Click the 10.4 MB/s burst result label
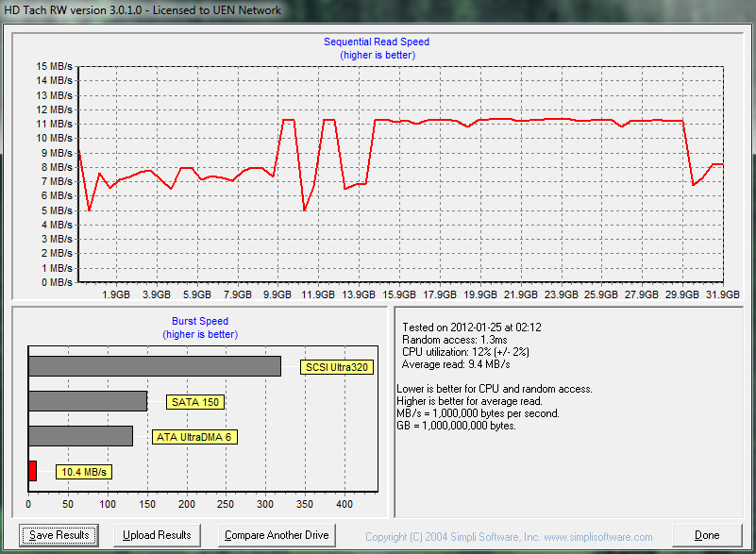 click(84, 472)
